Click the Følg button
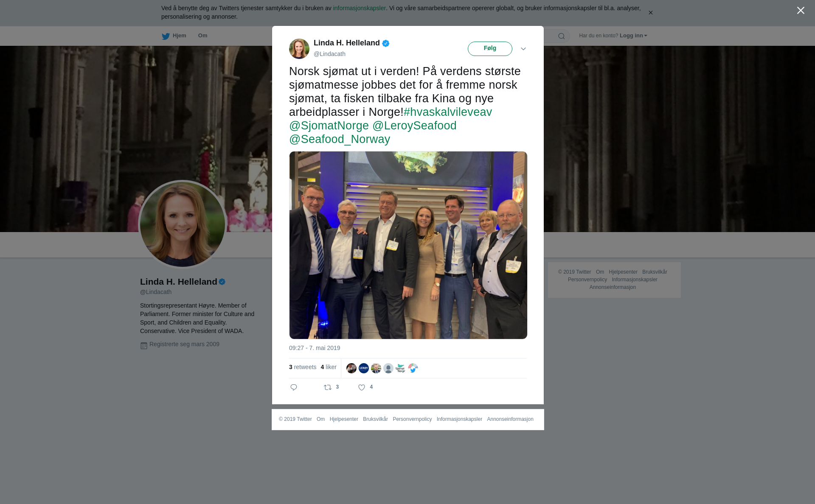 490,49
